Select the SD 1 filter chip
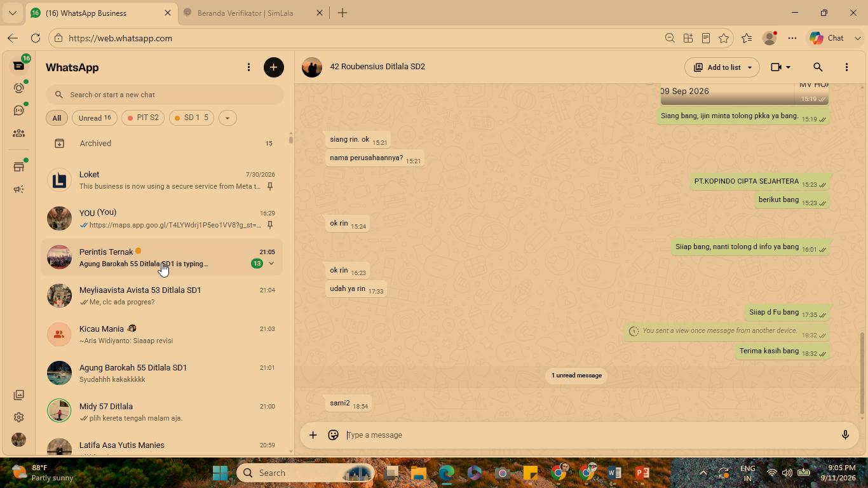Viewport: 868px width, 488px height. (x=191, y=118)
